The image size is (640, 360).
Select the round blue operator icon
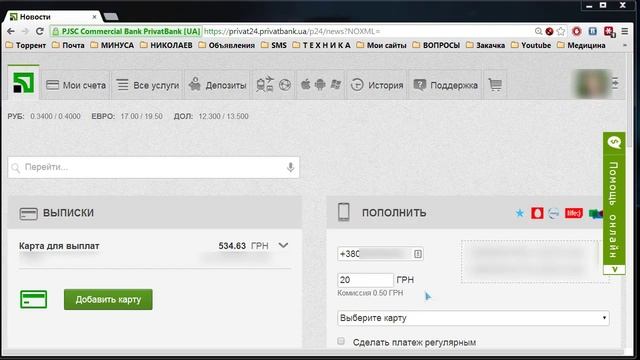554,213
